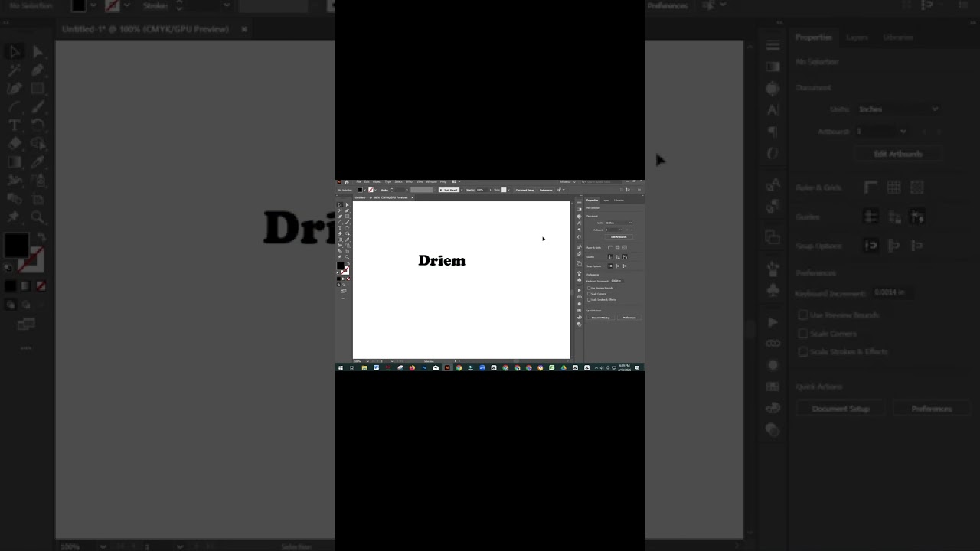Screen dimensions: 980x551
Task: Click the control bar Stroke color swatch
Action: click(x=371, y=190)
